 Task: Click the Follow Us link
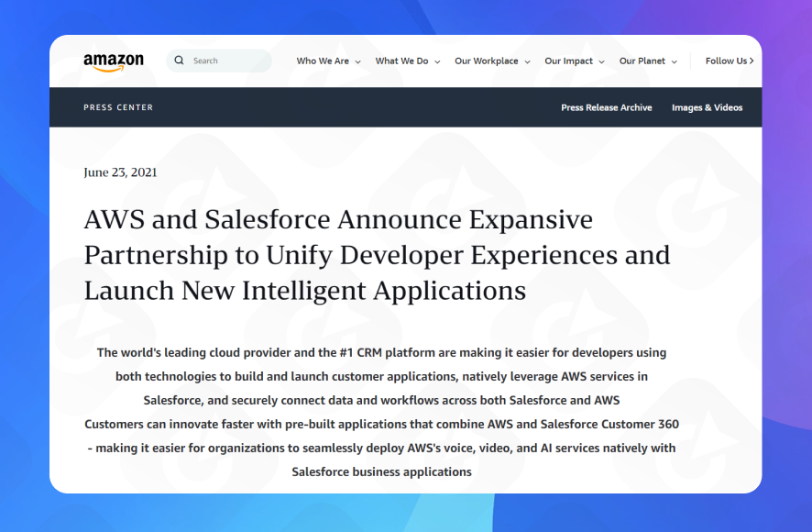pos(726,61)
